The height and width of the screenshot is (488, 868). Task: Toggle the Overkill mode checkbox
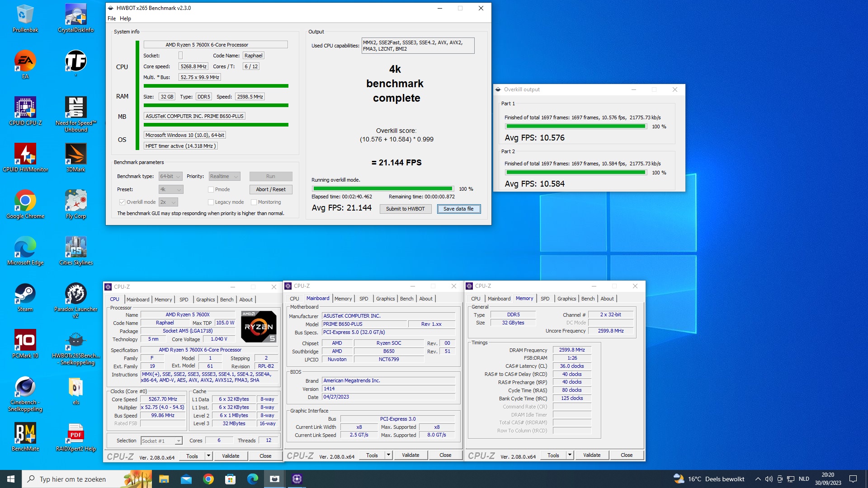pos(122,202)
